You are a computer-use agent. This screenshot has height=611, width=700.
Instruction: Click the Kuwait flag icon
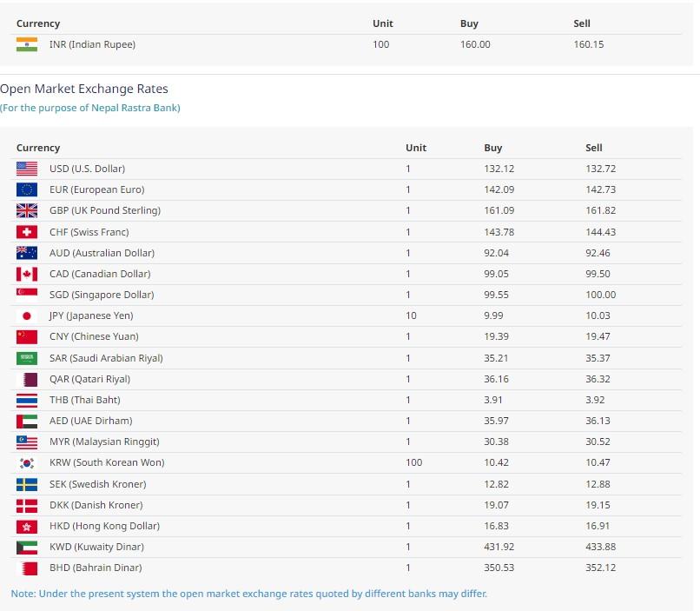tap(27, 547)
